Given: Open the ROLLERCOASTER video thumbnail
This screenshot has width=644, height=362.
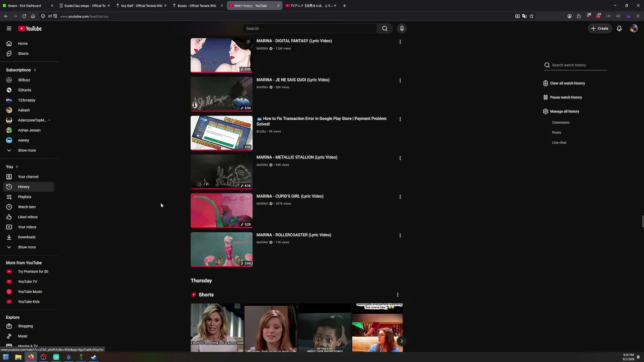Looking at the screenshot, I should pyautogui.click(x=221, y=249).
